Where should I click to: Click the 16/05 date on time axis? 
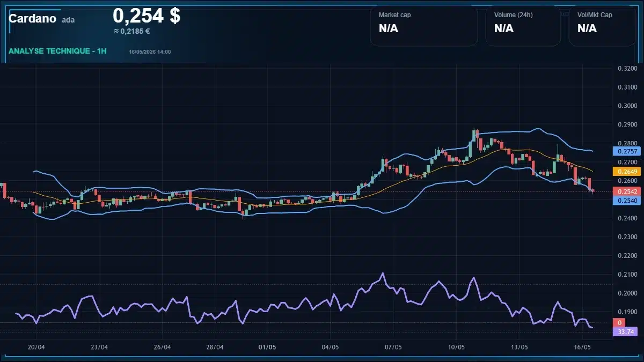click(x=583, y=348)
